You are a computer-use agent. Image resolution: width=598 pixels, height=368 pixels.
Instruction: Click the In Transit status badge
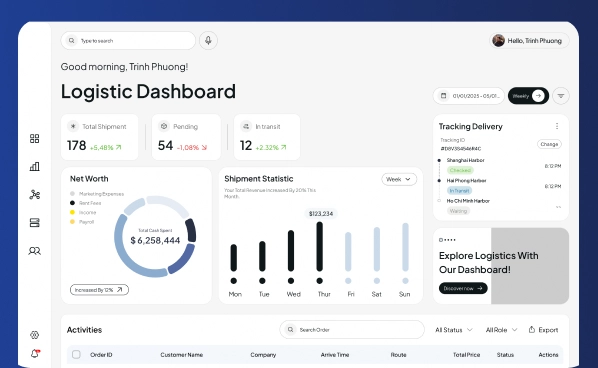coord(459,190)
